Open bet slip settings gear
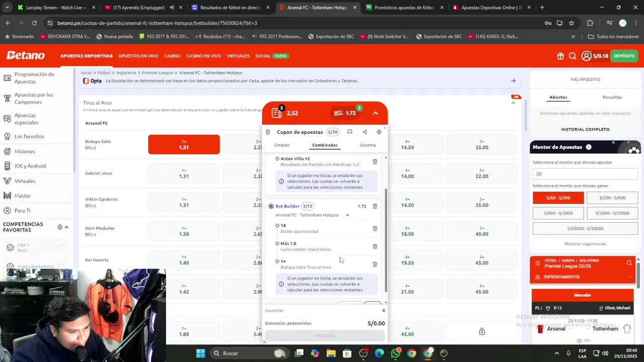Viewport: 644px width, 362px height. click(x=379, y=132)
